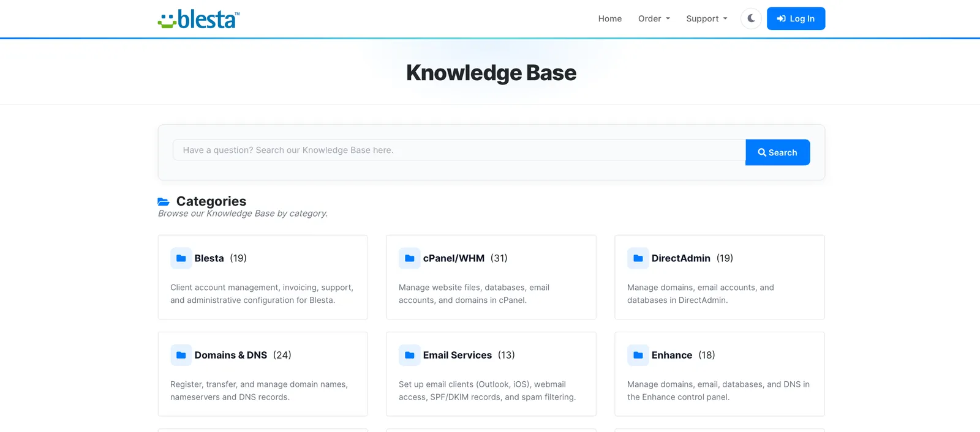980x432 pixels.
Task: Open the Email Services (13) category
Action: [x=469, y=355]
